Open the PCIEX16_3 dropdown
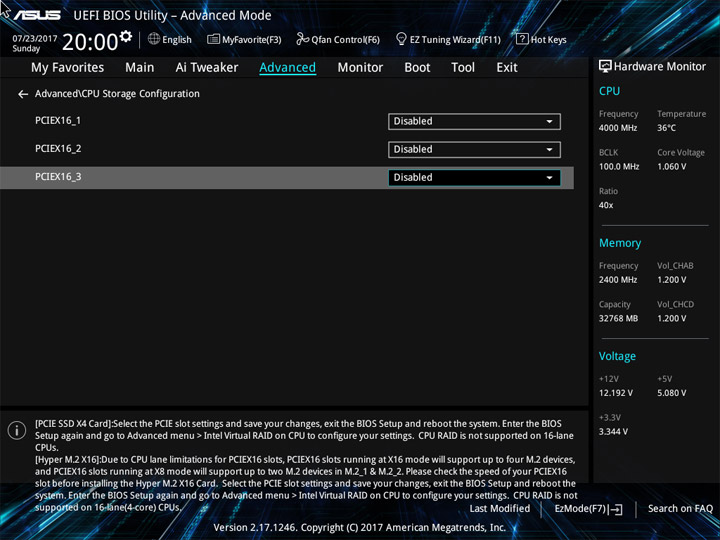Viewport: 720px width, 540px height. (474, 178)
